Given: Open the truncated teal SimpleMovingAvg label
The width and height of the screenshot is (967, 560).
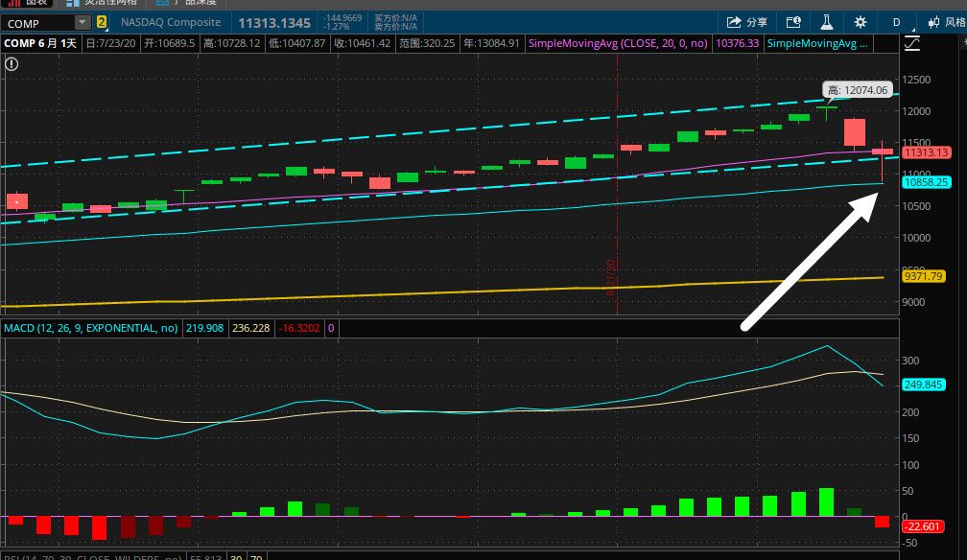Looking at the screenshot, I should point(817,43).
